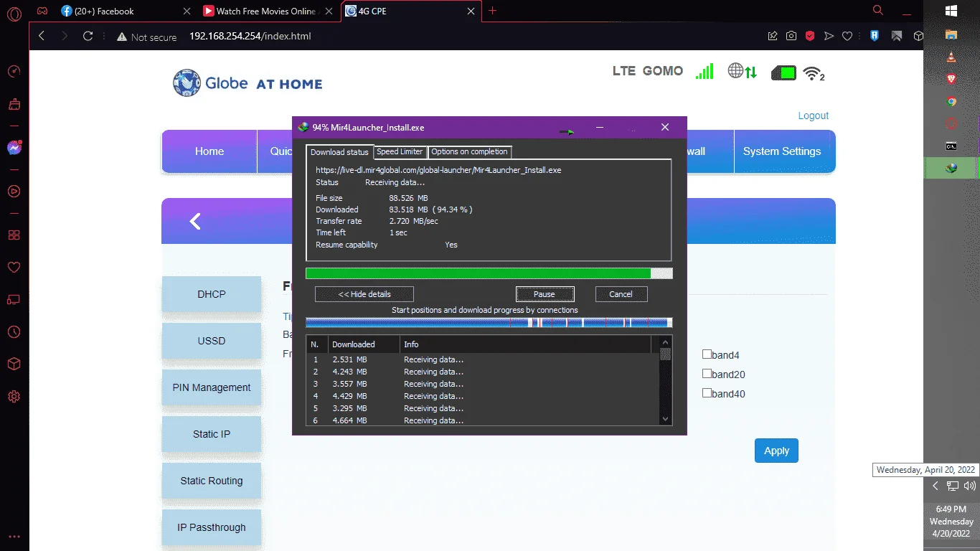Open My Flow send arrow icon
Image resolution: width=980 pixels, height=551 pixels.
(829, 36)
